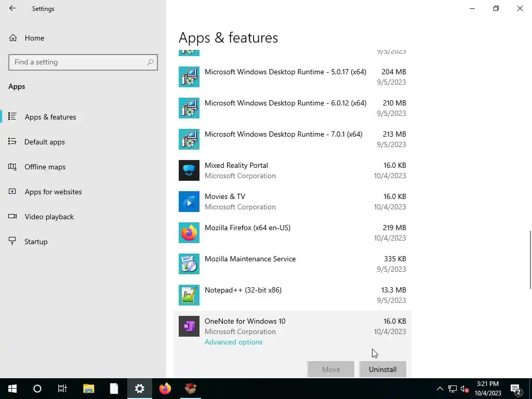Open Advanced options for OneNote
Viewport: 532px width, 399px height.
click(233, 342)
